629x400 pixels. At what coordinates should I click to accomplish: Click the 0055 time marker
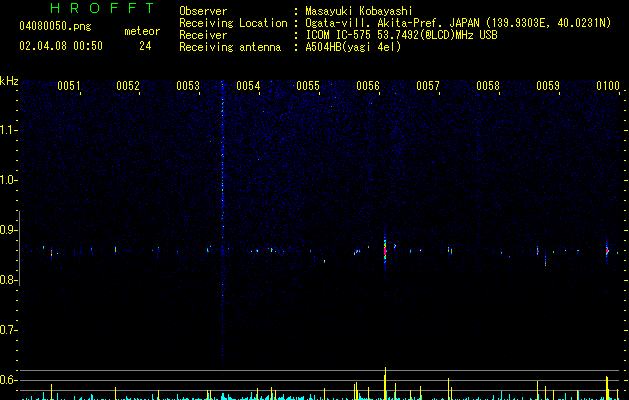308,86
